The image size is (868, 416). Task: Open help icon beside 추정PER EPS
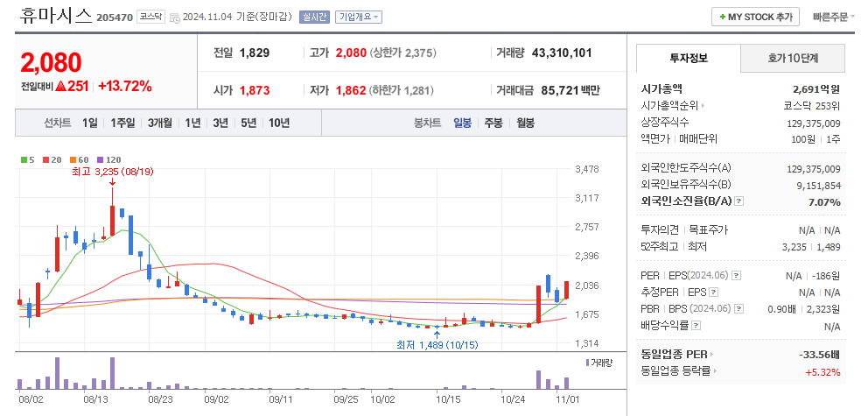[x=713, y=292]
